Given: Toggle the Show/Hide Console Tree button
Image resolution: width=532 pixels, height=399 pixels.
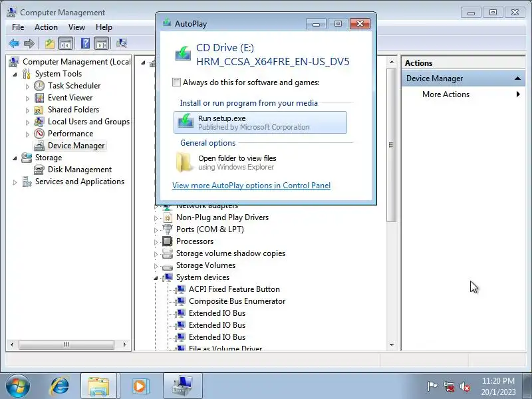Looking at the screenshot, I should pos(66,43).
